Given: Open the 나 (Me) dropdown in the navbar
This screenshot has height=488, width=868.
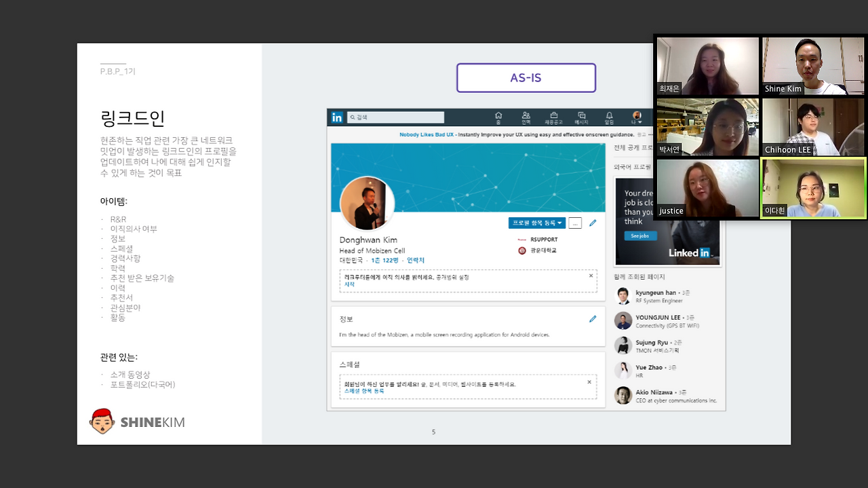Looking at the screenshot, I should tap(636, 117).
